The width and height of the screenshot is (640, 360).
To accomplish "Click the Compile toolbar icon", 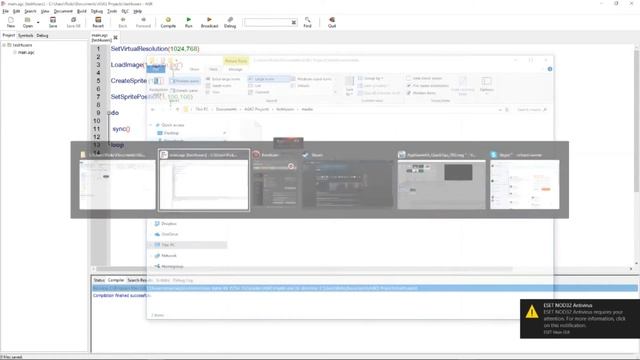I will pyautogui.click(x=168, y=22).
